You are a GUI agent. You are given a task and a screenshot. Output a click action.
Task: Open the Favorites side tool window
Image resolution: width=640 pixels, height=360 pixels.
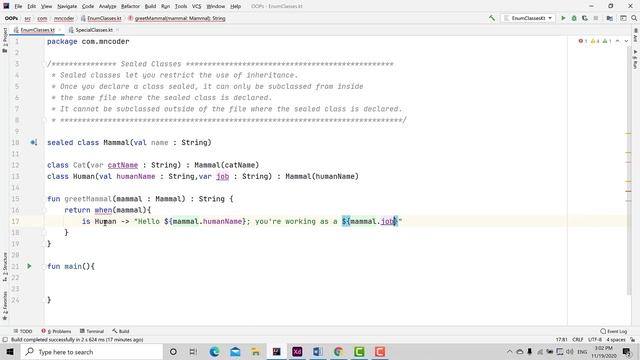point(5,306)
